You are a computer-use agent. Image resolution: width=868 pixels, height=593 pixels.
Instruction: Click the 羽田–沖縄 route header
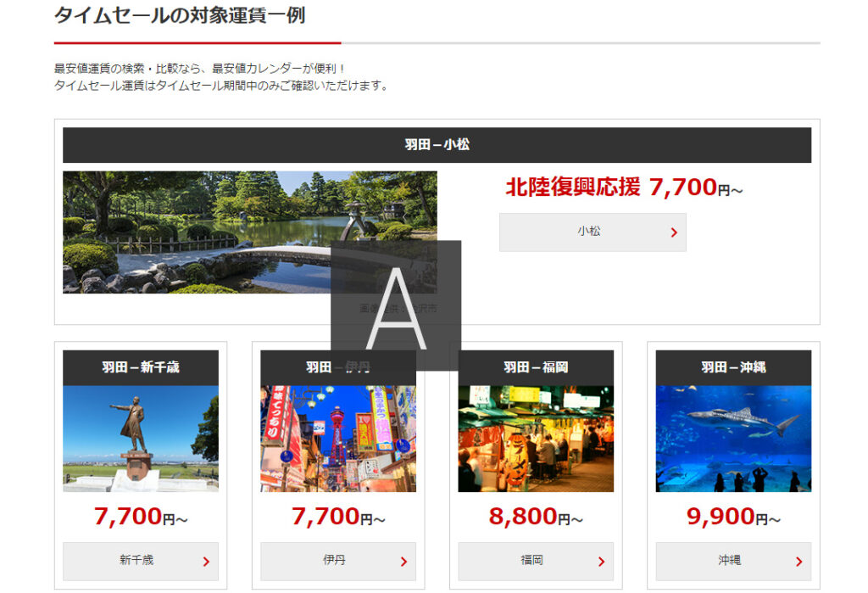point(733,367)
